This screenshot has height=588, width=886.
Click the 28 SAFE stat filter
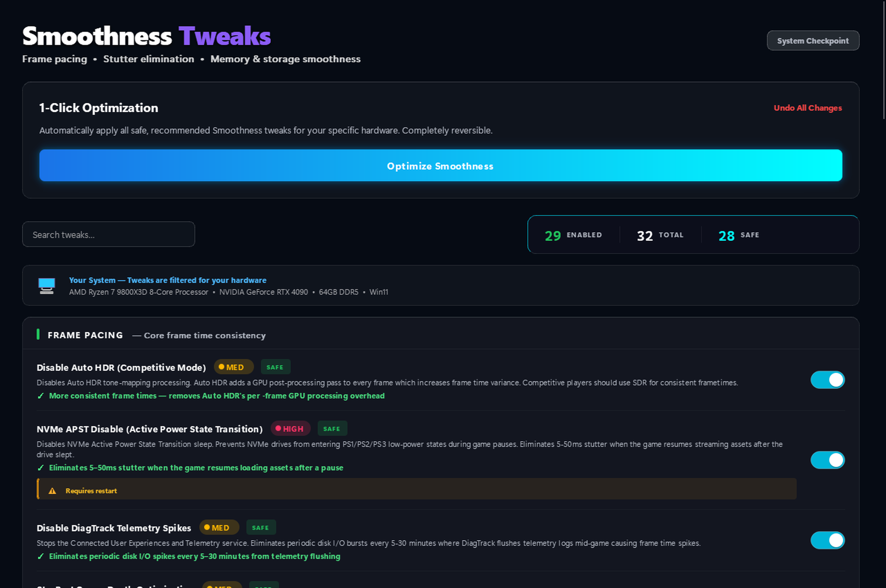[738, 235]
